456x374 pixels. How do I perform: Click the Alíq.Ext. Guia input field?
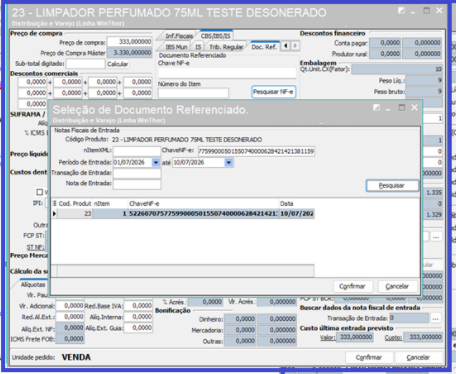click(138, 328)
